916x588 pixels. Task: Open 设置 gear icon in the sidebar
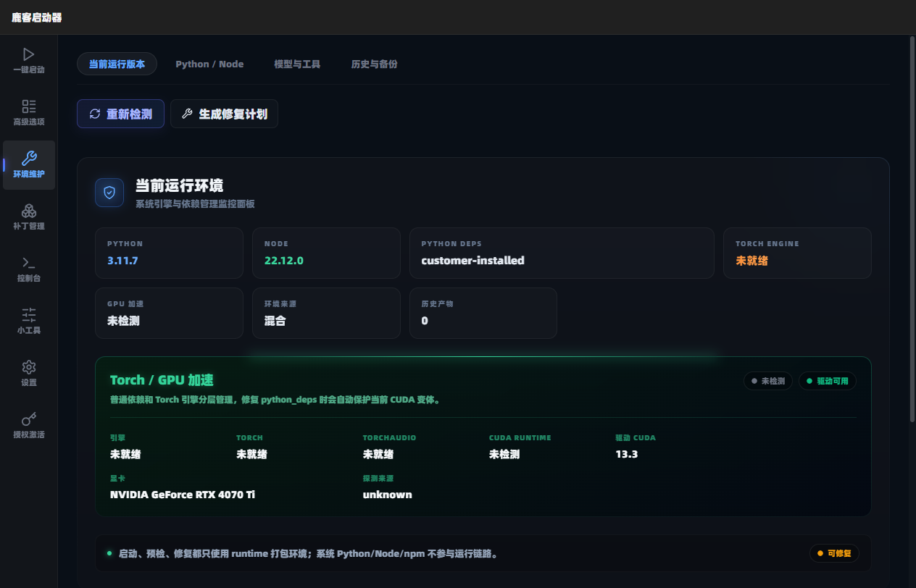click(x=29, y=367)
